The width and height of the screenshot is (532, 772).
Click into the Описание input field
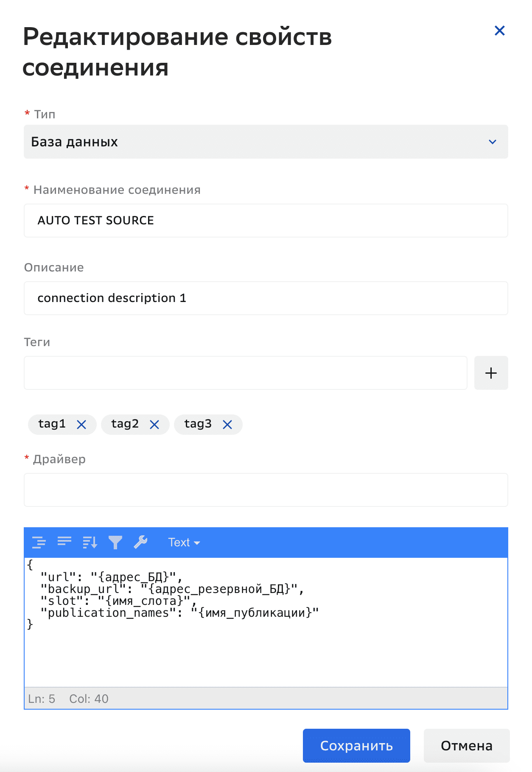pyautogui.click(x=266, y=298)
